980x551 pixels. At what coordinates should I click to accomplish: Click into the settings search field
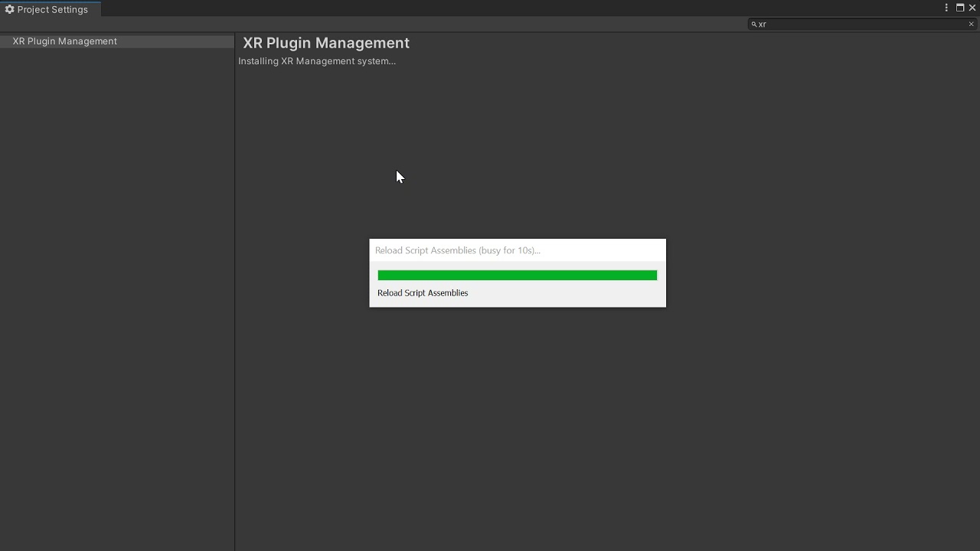click(x=857, y=24)
